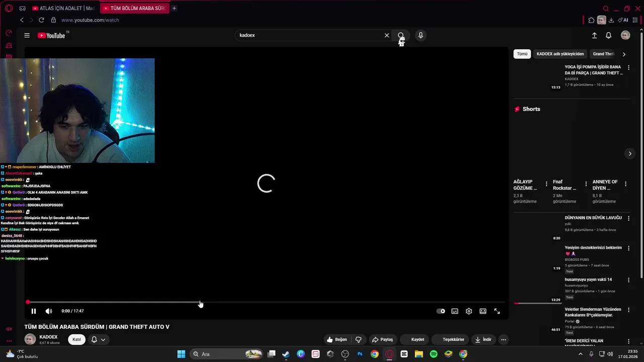The width and height of the screenshot is (644, 362).
Task: Open Steam from the taskbar
Action: (286, 354)
